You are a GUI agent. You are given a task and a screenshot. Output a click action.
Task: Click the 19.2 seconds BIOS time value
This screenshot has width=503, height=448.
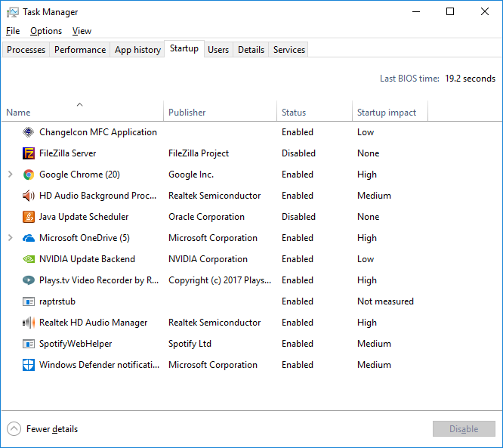tap(471, 79)
